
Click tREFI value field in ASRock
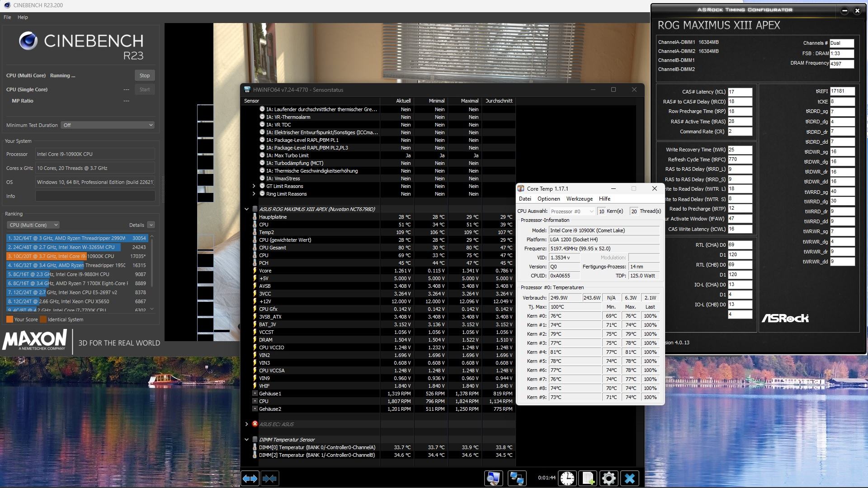(842, 91)
